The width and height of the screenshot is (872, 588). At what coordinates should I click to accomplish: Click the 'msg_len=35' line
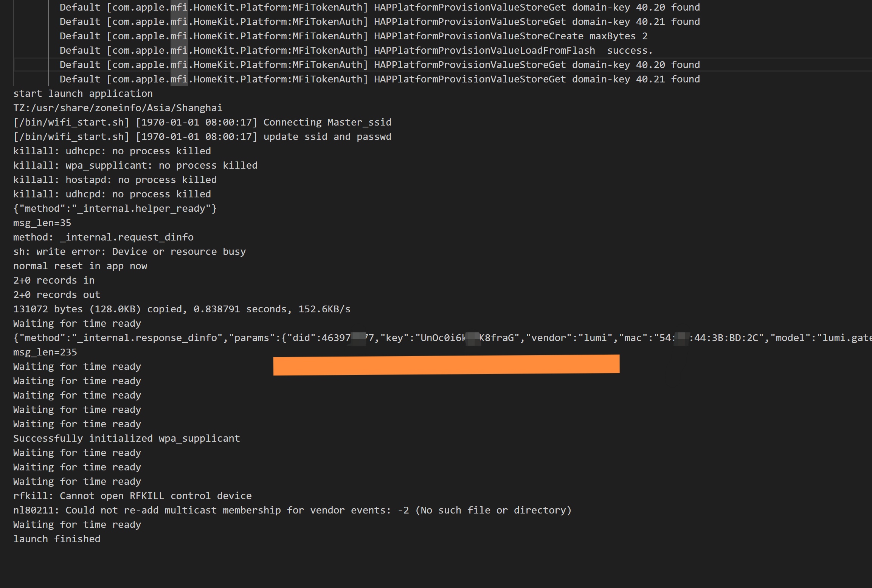(x=42, y=223)
